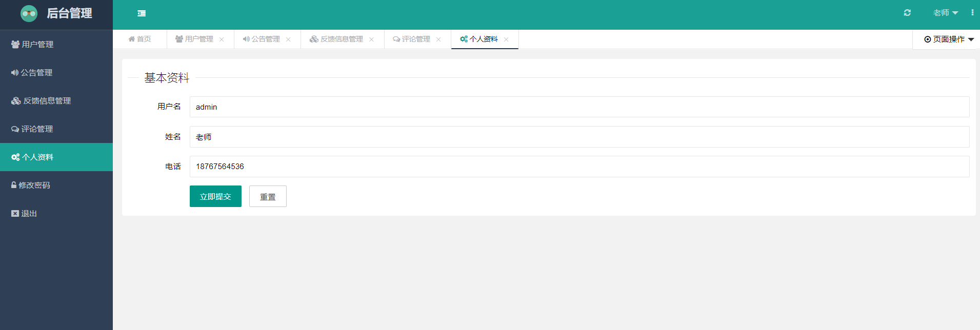The width and height of the screenshot is (980, 330).
Task: Click the 后台管理 logo icon
Action: (29, 13)
